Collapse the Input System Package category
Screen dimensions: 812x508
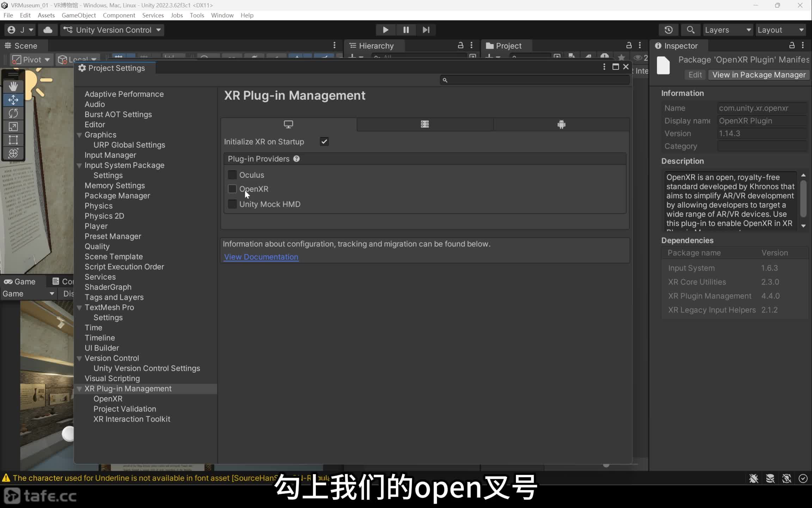coord(79,165)
